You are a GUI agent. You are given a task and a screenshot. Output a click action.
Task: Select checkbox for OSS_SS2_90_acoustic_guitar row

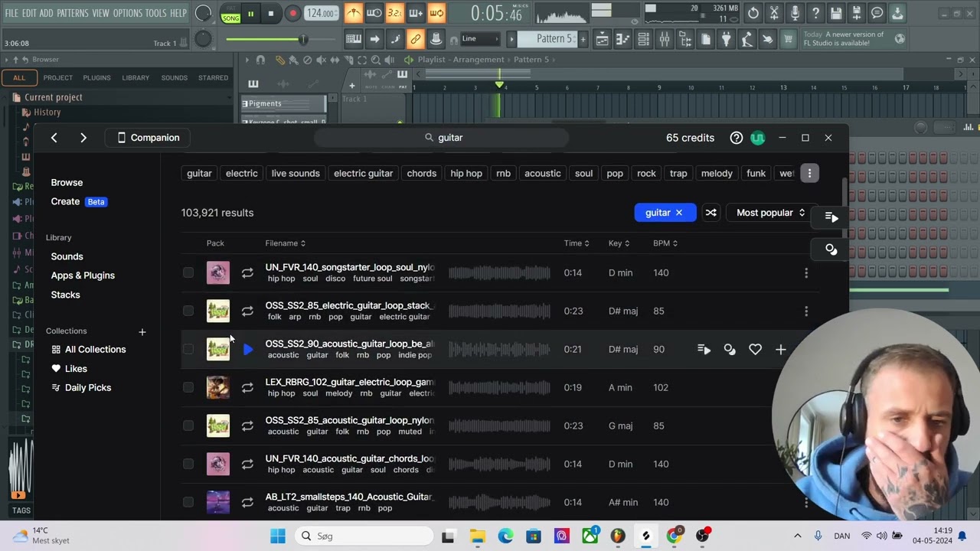click(x=188, y=349)
